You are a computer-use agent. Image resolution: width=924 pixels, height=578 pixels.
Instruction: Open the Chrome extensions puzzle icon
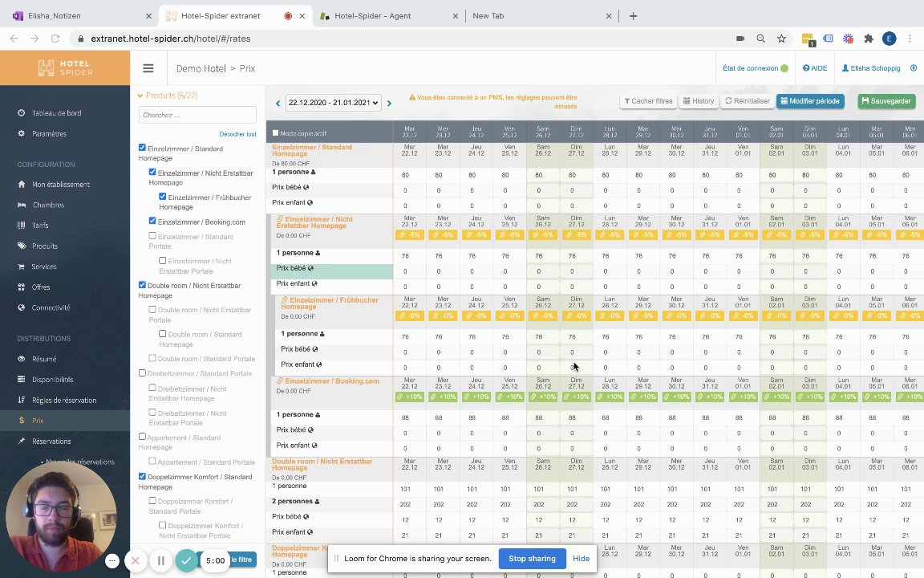click(868, 39)
